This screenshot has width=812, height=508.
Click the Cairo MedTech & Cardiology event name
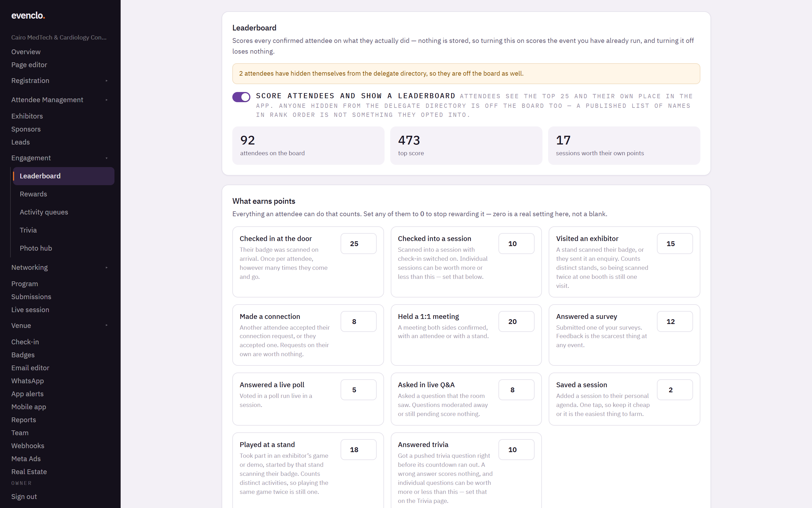point(59,37)
